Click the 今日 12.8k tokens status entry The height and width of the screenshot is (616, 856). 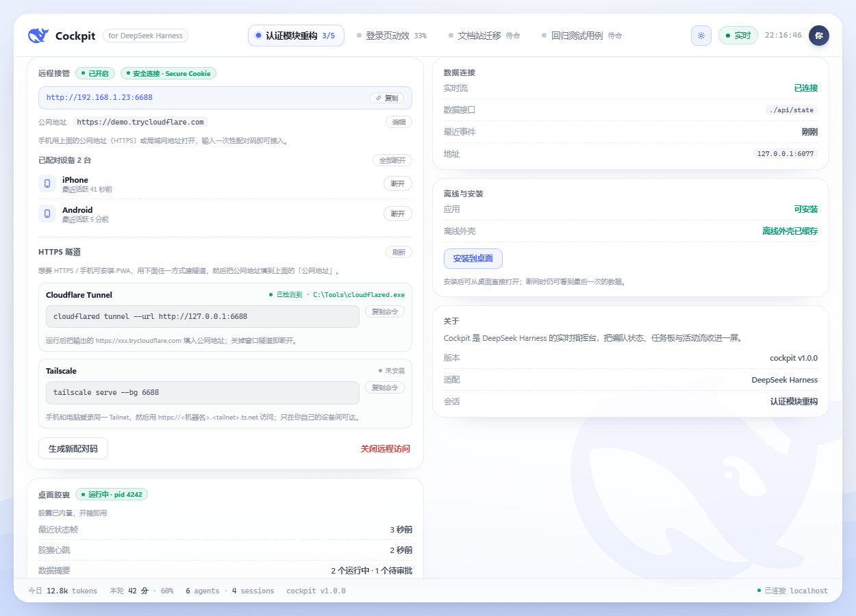[62, 591]
